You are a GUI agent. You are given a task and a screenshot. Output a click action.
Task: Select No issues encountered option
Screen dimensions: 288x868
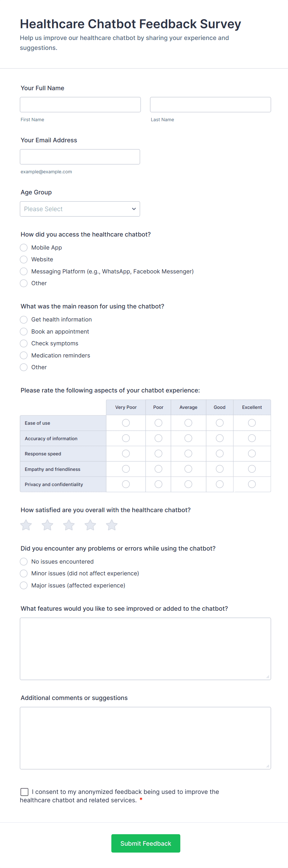click(24, 561)
